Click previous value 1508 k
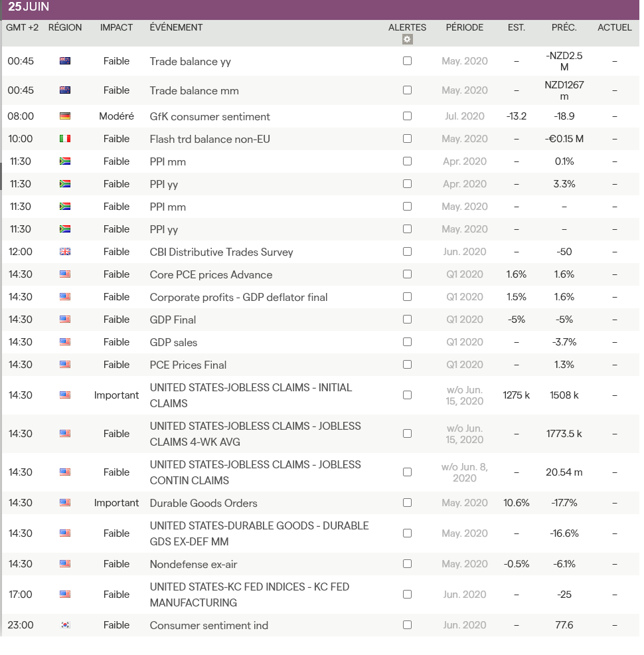This screenshot has width=644, height=655. (564, 395)
